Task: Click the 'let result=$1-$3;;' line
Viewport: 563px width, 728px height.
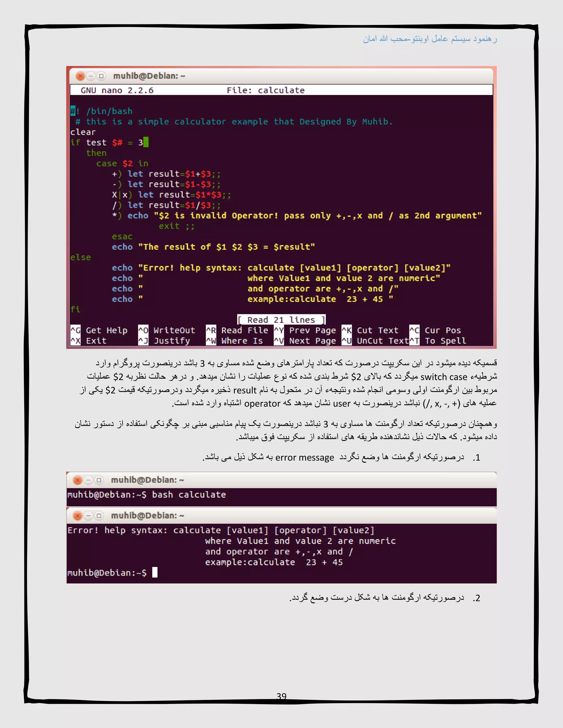Action: (x=166, y=184)
